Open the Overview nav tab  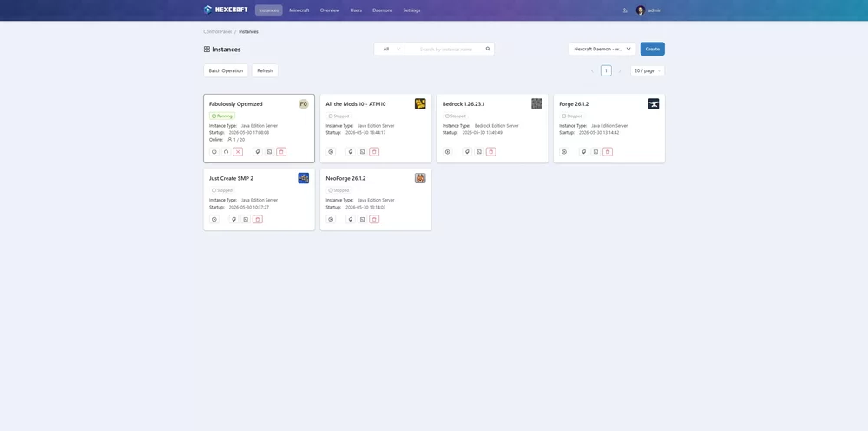[330, 10]
